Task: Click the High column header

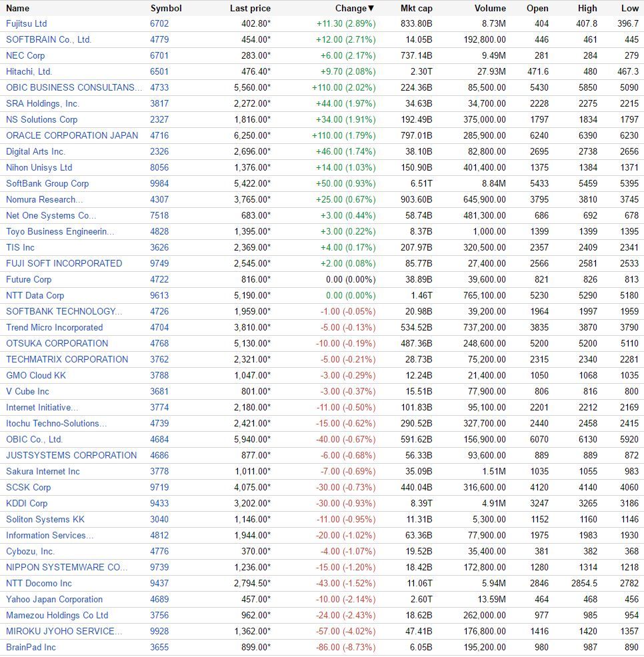Action: (587, 9)
